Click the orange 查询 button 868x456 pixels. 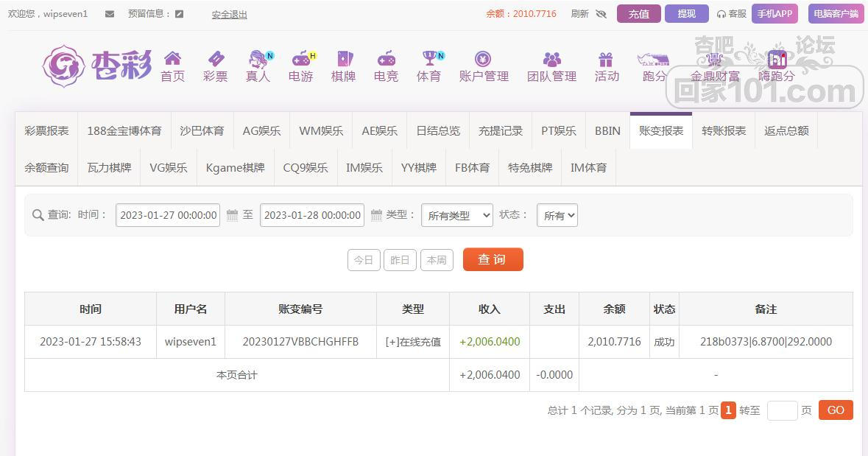point(493,259)
